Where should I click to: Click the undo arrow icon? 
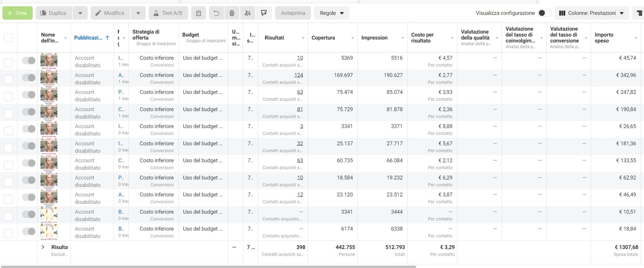click(216, 13)
